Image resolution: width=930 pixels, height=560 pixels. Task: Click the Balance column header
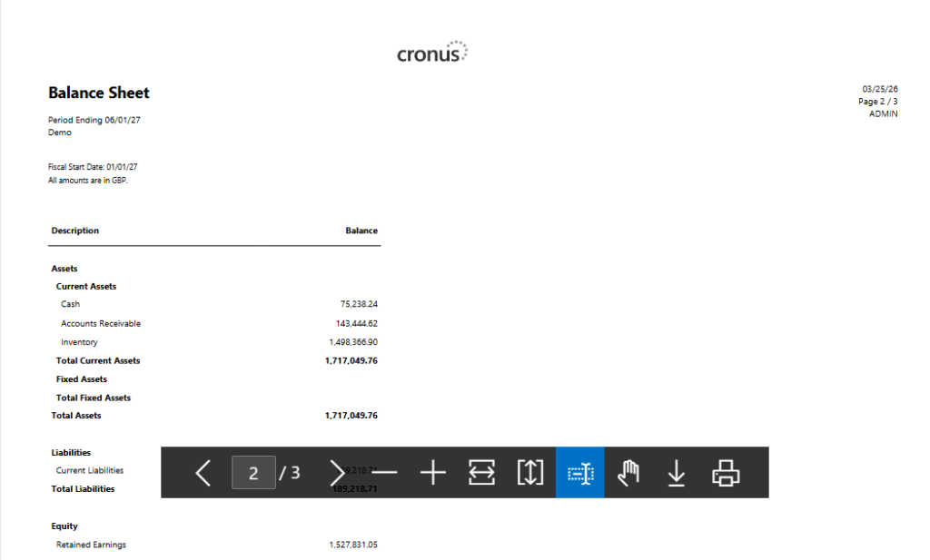click(361, 231)
